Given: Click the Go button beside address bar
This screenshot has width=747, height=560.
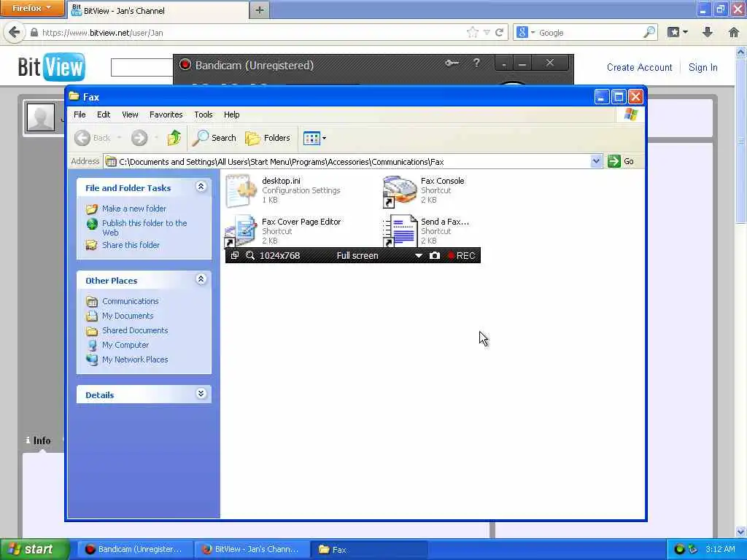Looking at the screenshot, I should [621, 161].
